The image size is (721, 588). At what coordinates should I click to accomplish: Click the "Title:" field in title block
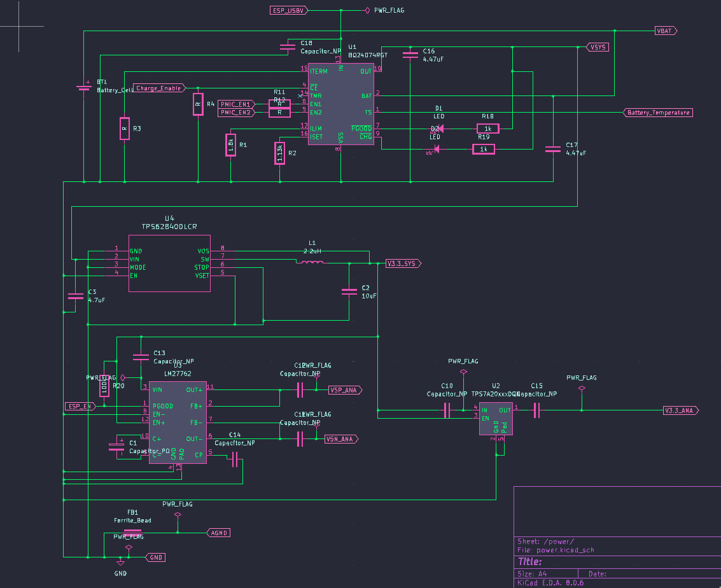click(529, 561)
